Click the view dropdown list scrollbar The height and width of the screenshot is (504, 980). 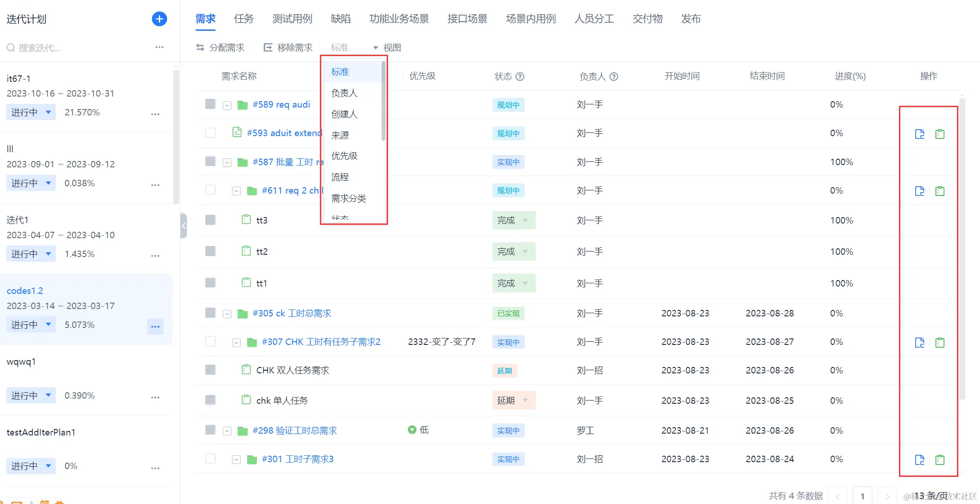click(383, 101)
